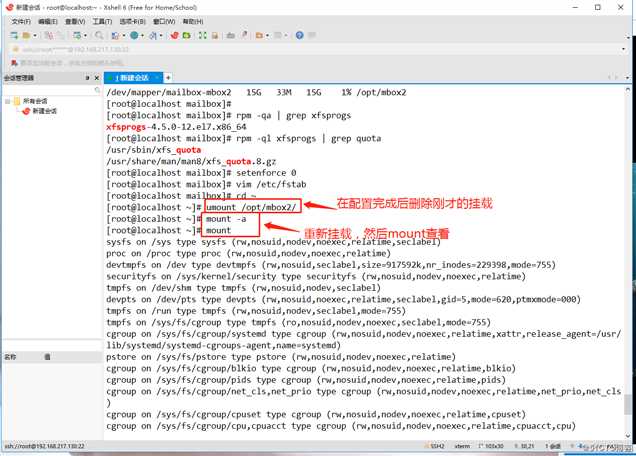The width and height of the screenshot is (636, 456).
Task: Launch Xagent with the green toolbar icon
Action: tap(187, 36)
